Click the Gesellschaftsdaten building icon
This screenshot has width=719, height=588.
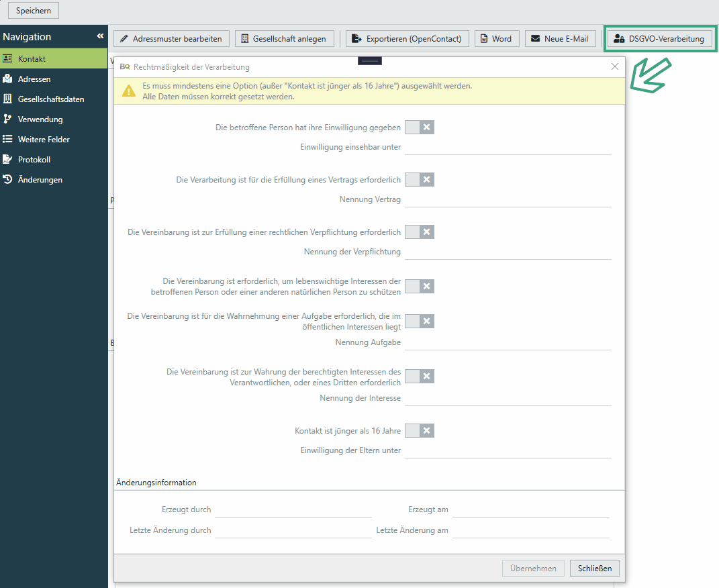click(7, 99)
